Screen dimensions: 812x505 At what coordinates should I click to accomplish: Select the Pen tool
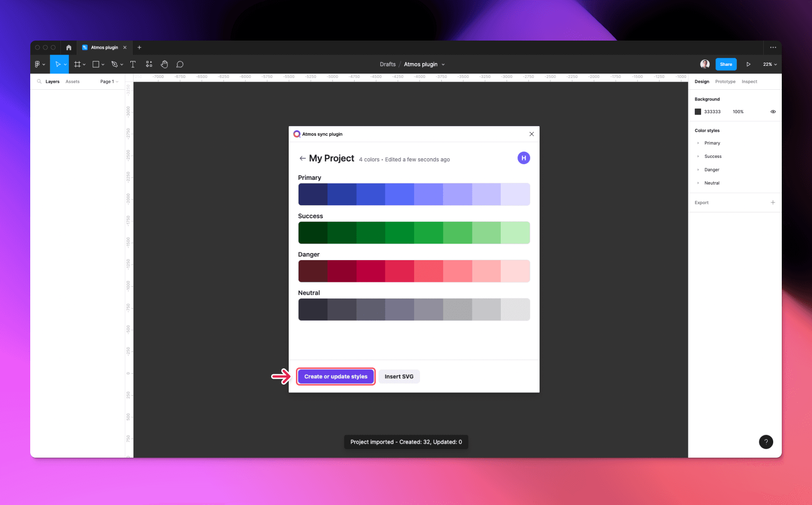click(x=114, y=64)
